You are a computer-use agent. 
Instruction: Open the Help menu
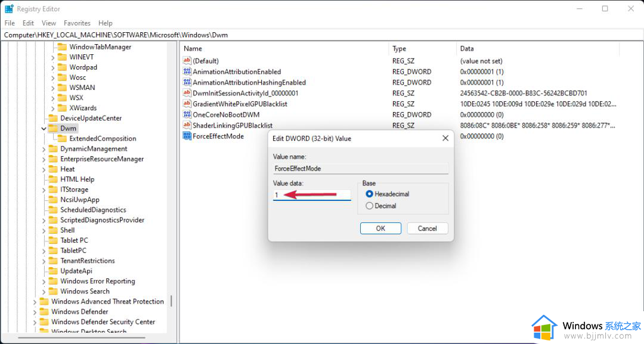[x=105, y=23]
